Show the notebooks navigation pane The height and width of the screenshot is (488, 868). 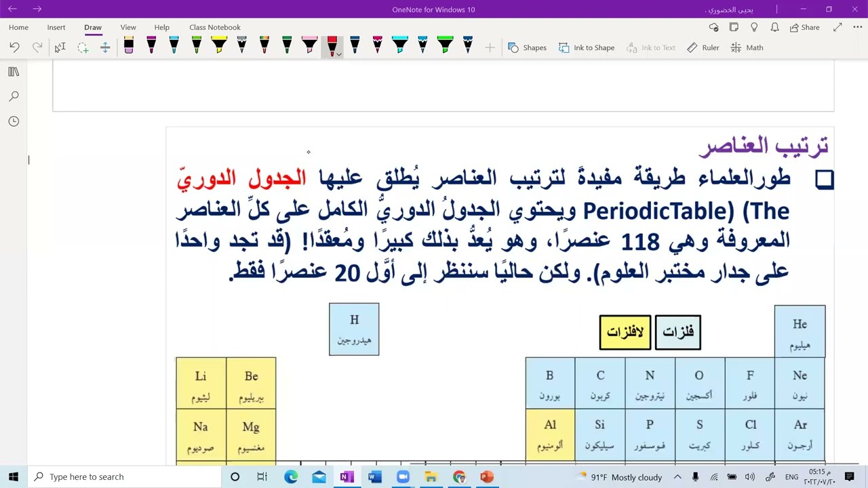(x=14, y=72)
